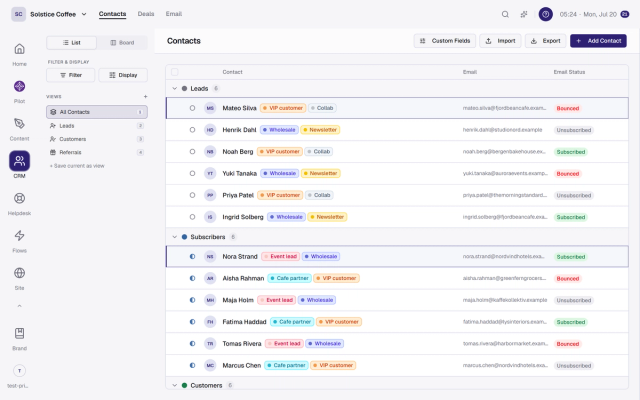
Task: Select the Yuki Tanaka row circle
Action: point(192,173)
